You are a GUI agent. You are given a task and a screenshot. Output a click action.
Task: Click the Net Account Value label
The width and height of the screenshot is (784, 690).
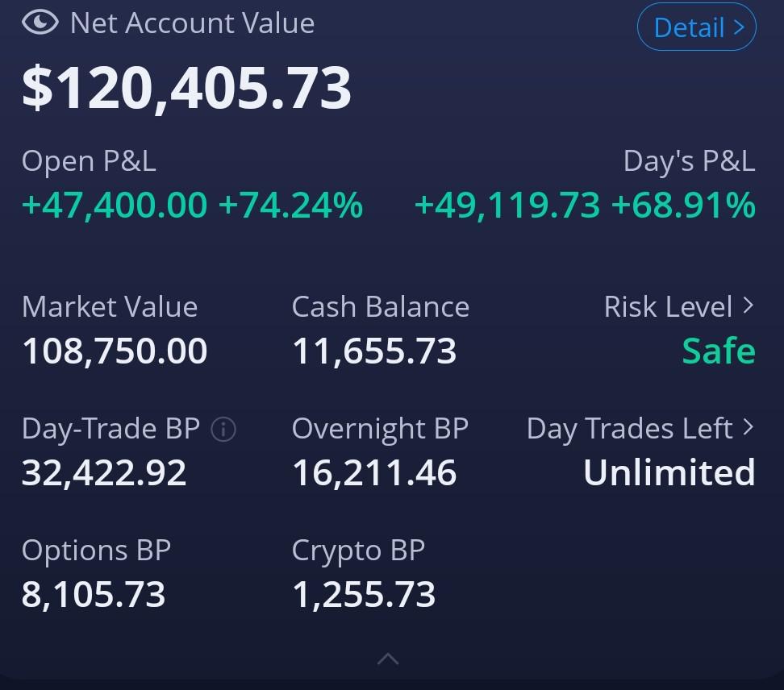pyautogui.click(x=192, y=23)
